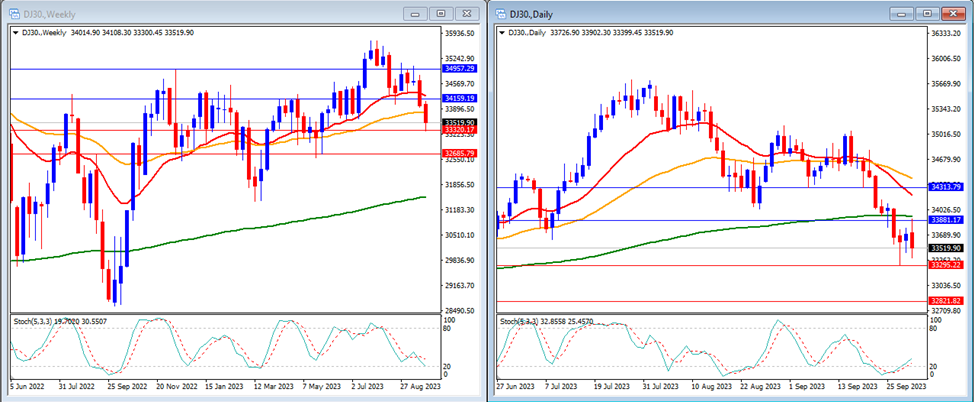Click the 25 Sep 2023 date label

coord(906,386)
